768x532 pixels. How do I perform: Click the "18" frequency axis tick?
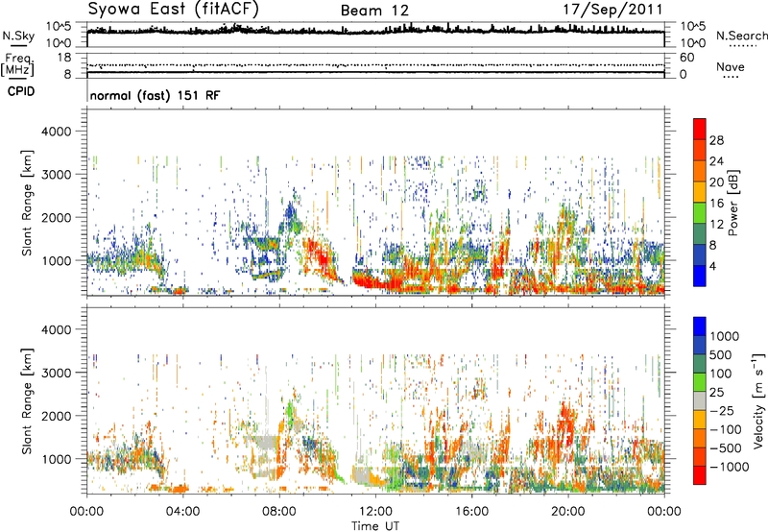[x=64, y=58]
